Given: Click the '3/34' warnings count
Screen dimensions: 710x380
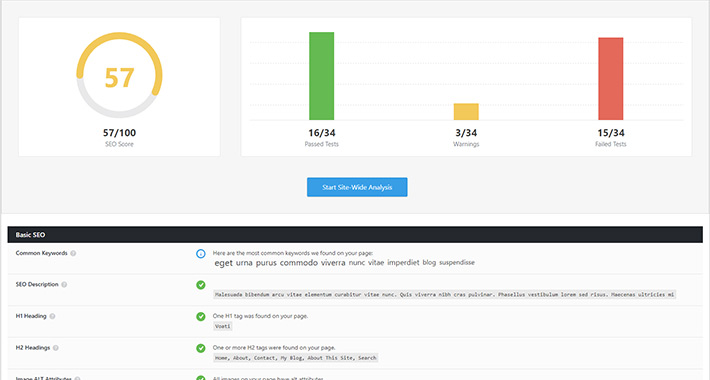Looking at the screenshot, I should pyautogui.click(x=466, y=133).
